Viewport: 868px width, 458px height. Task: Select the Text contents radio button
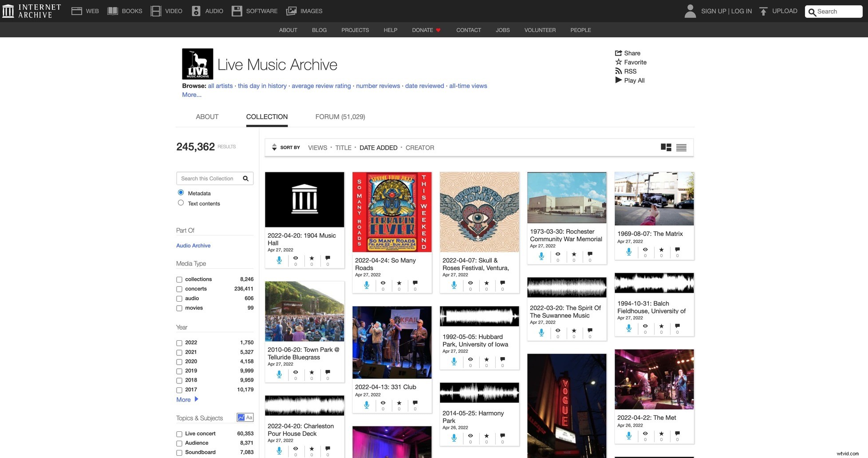181,202
